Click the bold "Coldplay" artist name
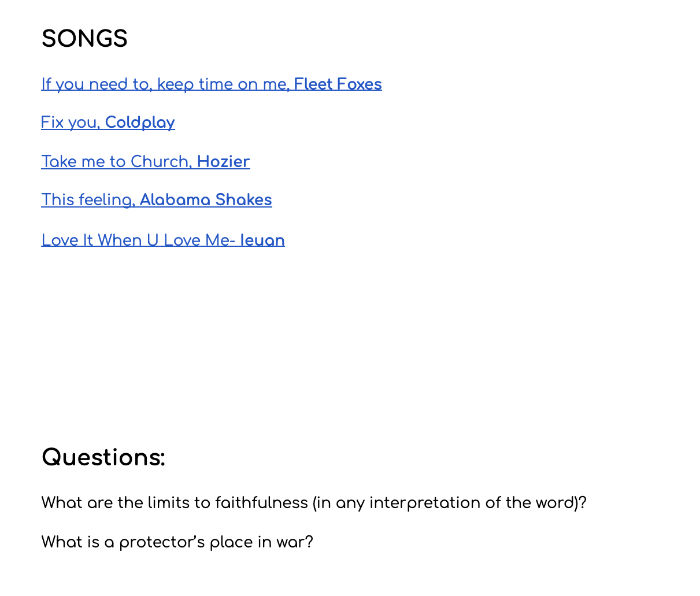Screen dimensions: 700x596 point(140,123)
